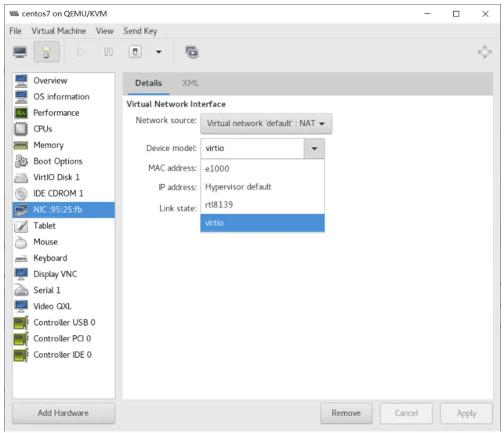Open the manage snapshots icon

pos(192,52)
